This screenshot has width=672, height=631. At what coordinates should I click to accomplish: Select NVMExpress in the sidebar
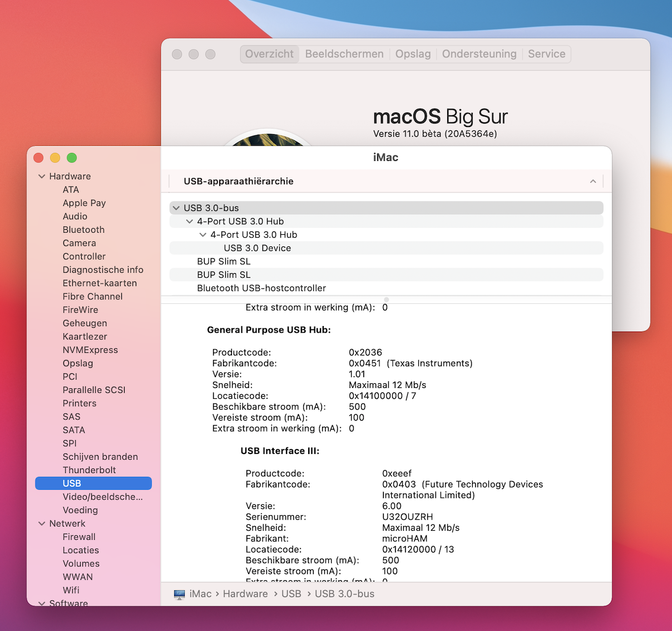pyautogui.click(x=90, y=350)
